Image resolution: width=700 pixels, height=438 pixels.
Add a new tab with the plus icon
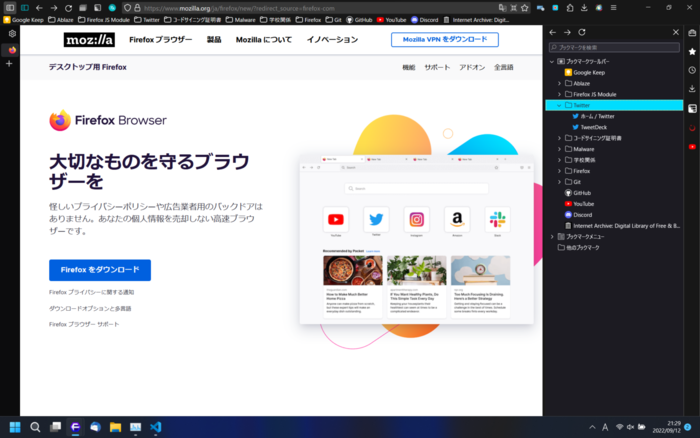point(10,63)
